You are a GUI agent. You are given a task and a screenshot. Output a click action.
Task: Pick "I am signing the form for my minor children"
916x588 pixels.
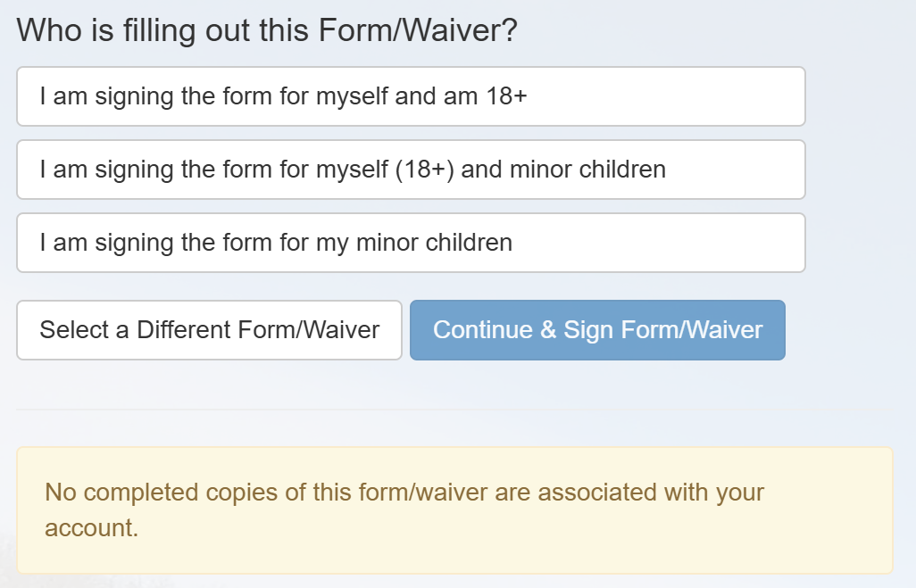point(411,243)
